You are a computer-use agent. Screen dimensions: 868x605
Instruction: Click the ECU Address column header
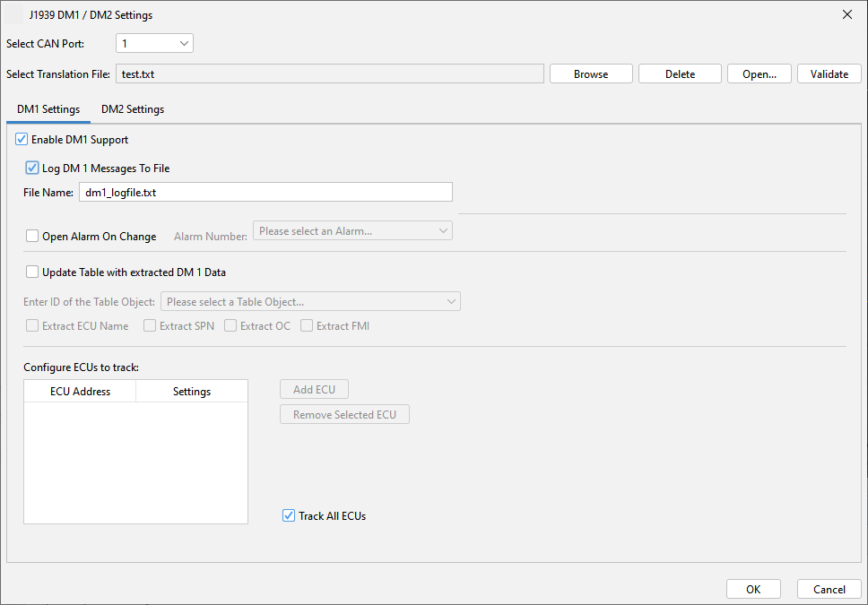tap(80, 392)
